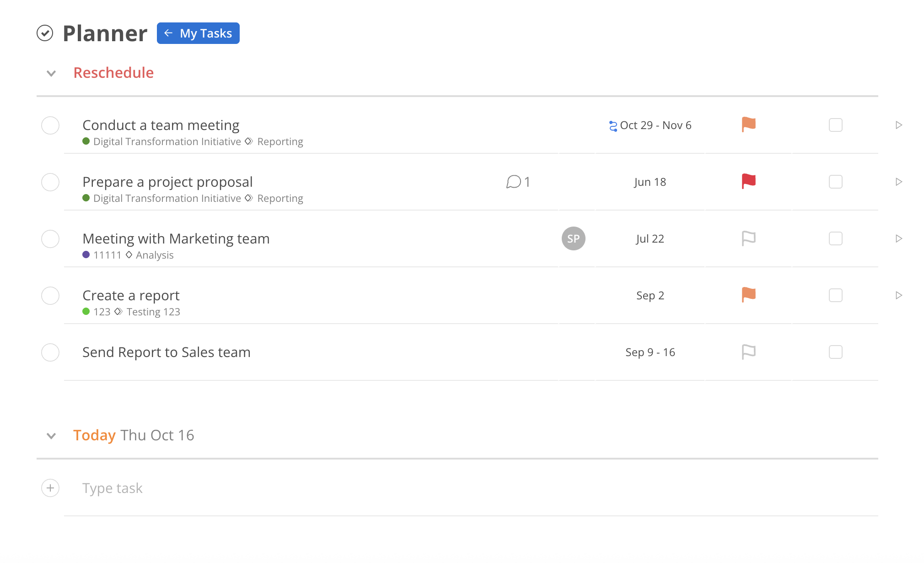
Task: Click red priority flag on Prepare a project proposal
Action: 748,181
